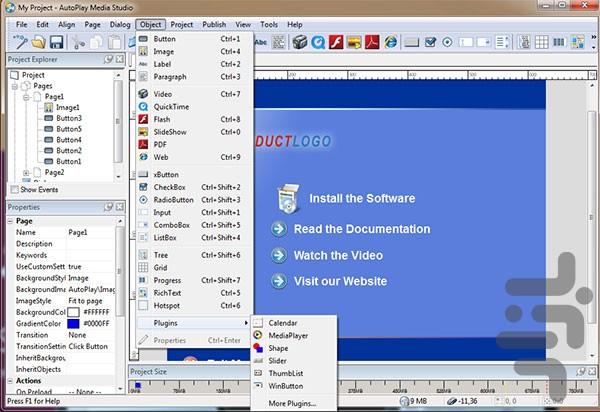The width and height of the screenshot is (600, 412).
Task: Choose Paragraph from the Object menu
Action: coord(195,77)
